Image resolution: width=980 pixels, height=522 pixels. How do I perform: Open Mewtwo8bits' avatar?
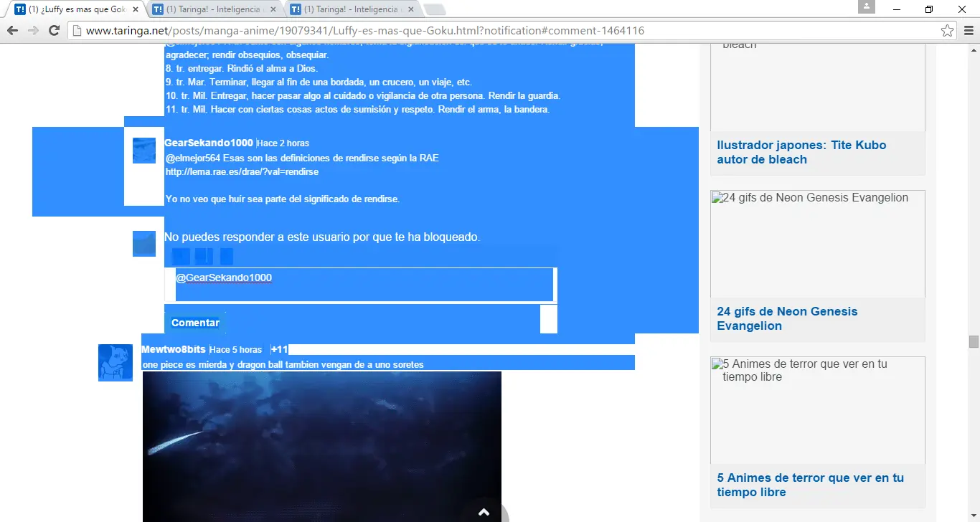click(116, 363)
